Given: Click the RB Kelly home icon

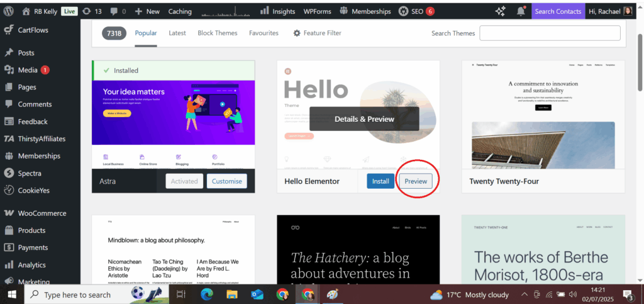Looking at the screenshot, I should [26, 11].
